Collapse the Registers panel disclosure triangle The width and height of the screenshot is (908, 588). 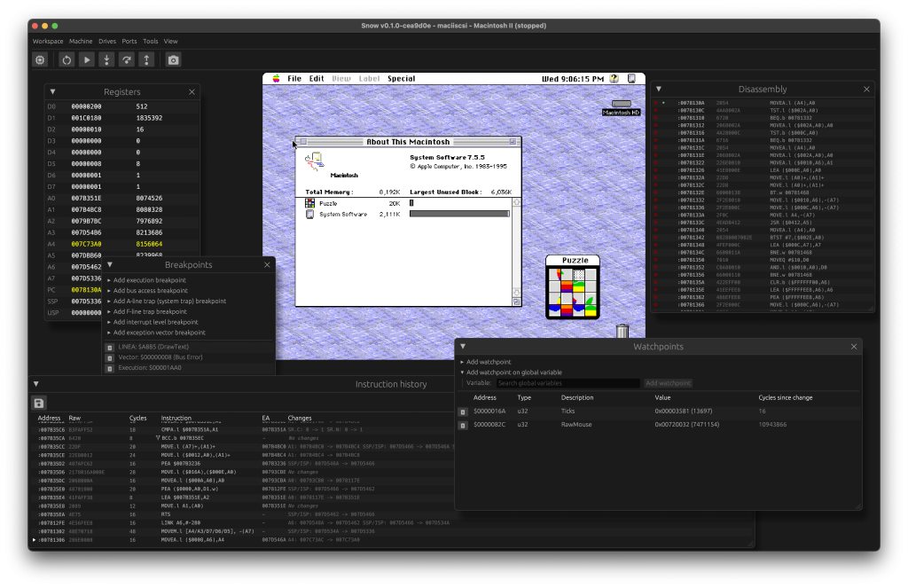point(52,91)
